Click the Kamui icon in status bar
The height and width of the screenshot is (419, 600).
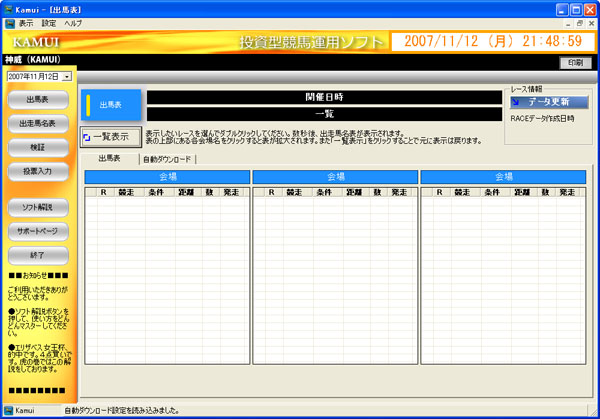9,410
